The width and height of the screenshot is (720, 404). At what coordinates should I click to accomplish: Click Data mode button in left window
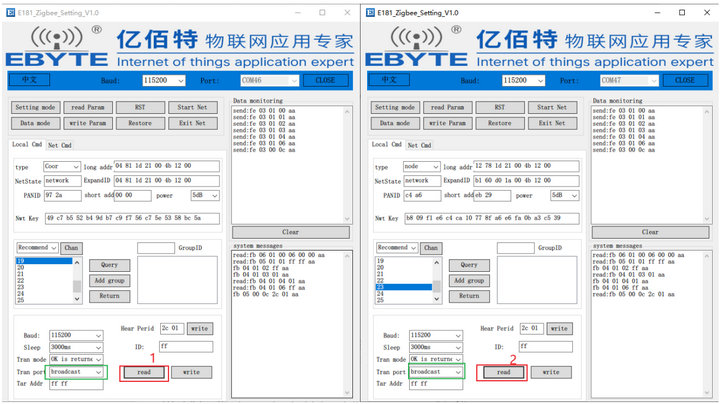tap(35, 123)
